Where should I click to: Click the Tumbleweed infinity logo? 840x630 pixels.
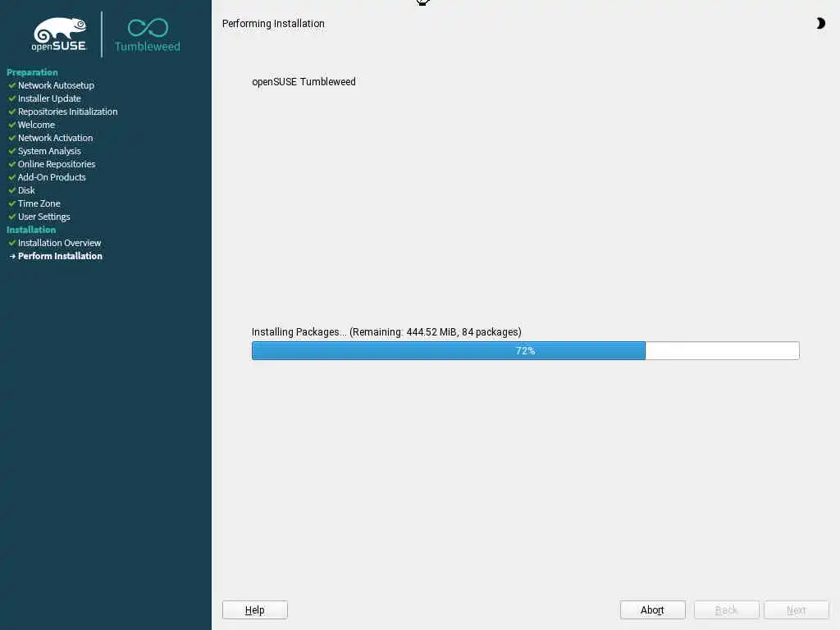tap(148, 35)
